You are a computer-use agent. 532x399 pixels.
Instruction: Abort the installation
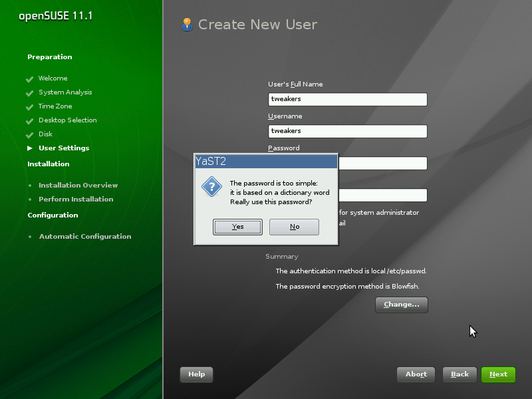coord(416,374)
